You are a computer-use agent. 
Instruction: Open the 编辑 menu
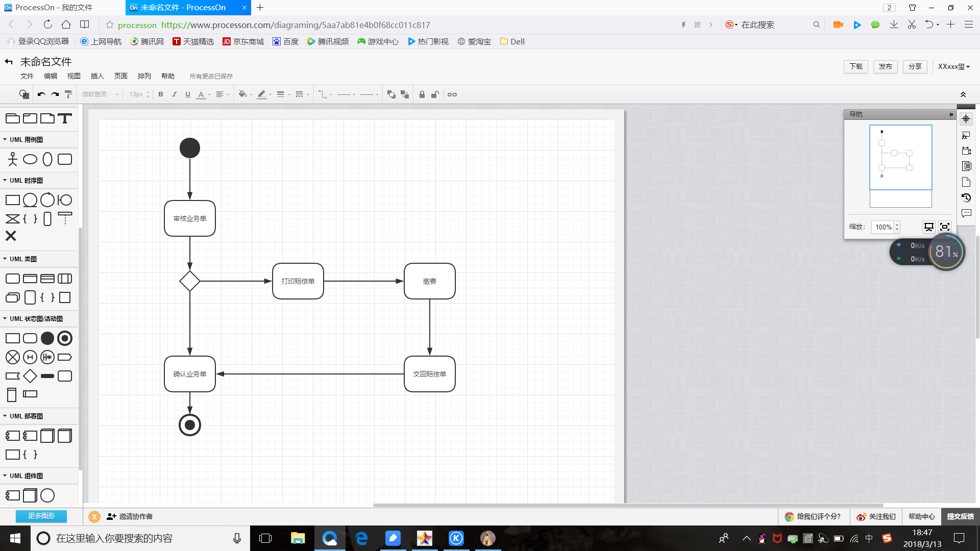click(51, 76)
